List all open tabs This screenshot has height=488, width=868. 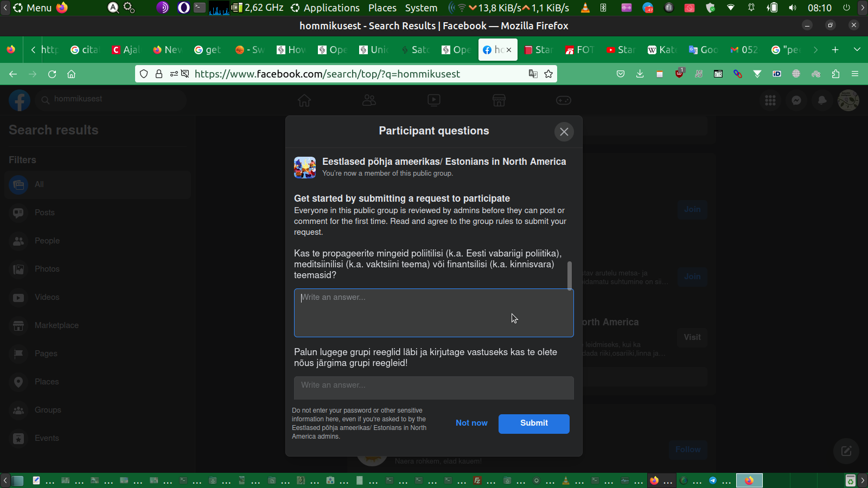click(857, 50)
